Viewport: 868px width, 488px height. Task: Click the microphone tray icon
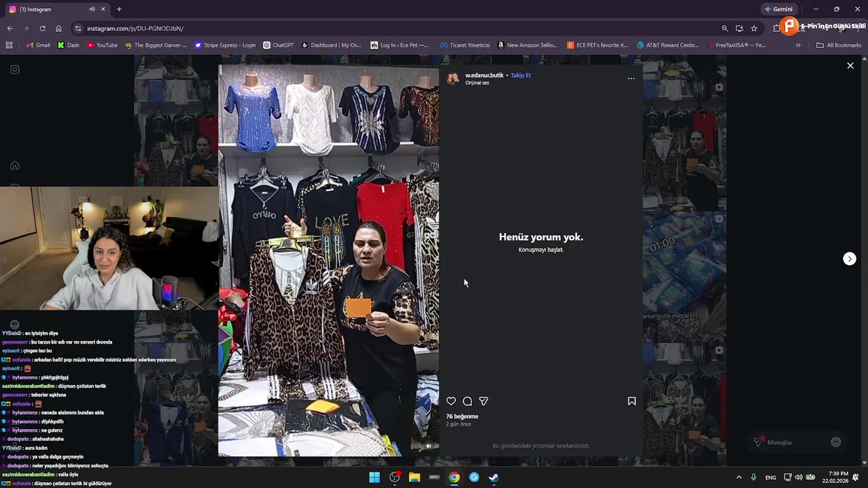tap(753, 477)
